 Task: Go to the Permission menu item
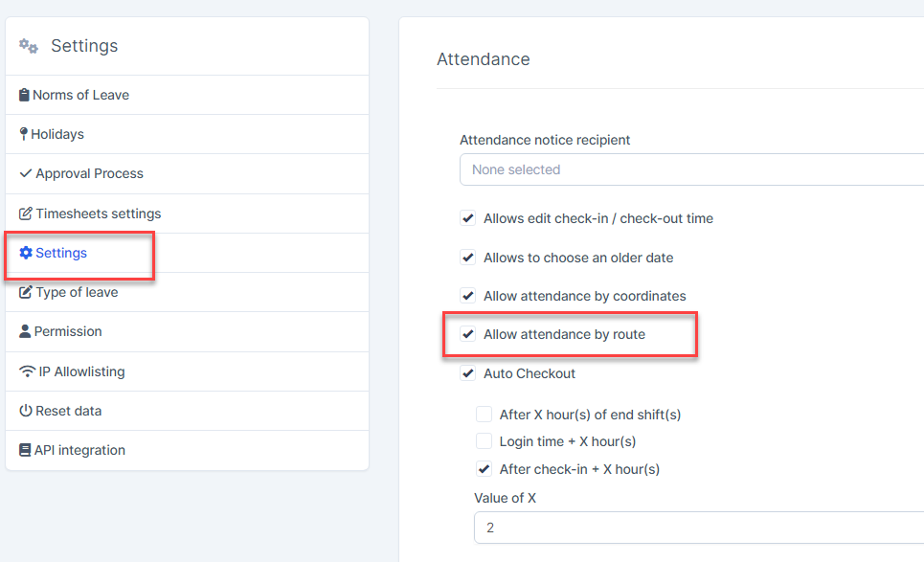point(68,331)
